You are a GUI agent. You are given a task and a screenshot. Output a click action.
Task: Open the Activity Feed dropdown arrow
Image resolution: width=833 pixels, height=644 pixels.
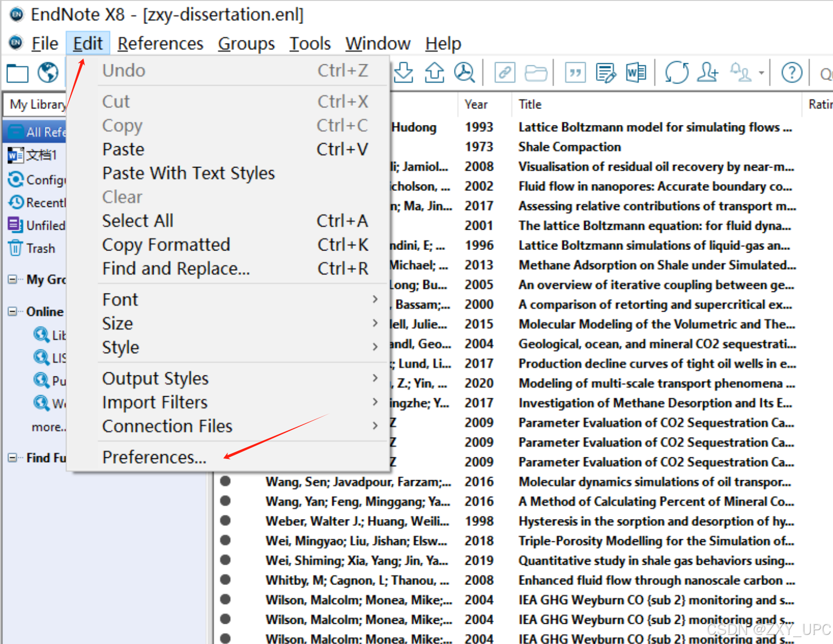point(761,73)
